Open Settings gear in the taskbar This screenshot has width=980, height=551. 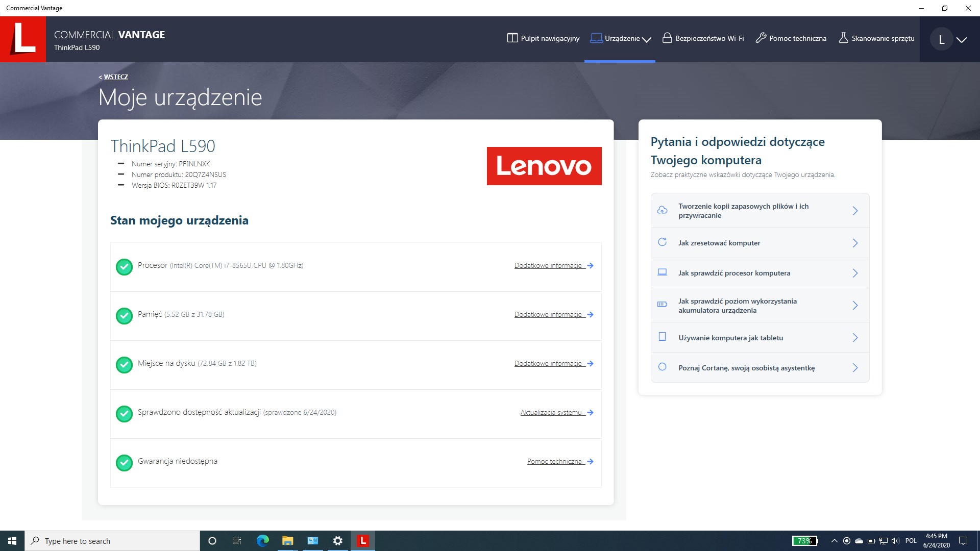[338, 541]
